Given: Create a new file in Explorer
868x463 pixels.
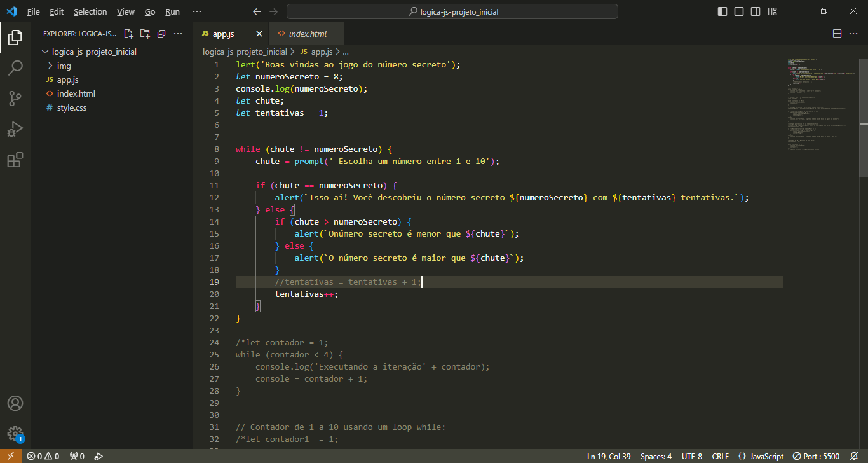Looking at the screenshot, I should (x=128, y=34).
